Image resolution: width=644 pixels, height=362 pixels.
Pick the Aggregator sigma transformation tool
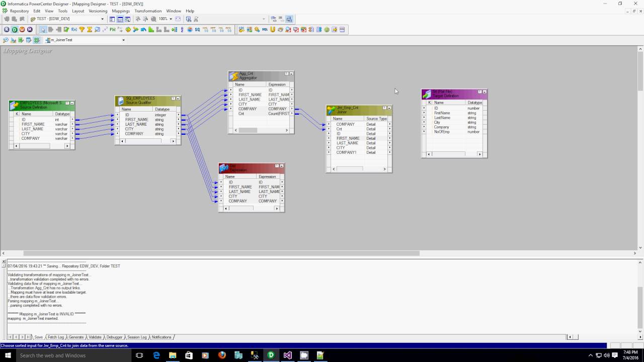[90, 30]
